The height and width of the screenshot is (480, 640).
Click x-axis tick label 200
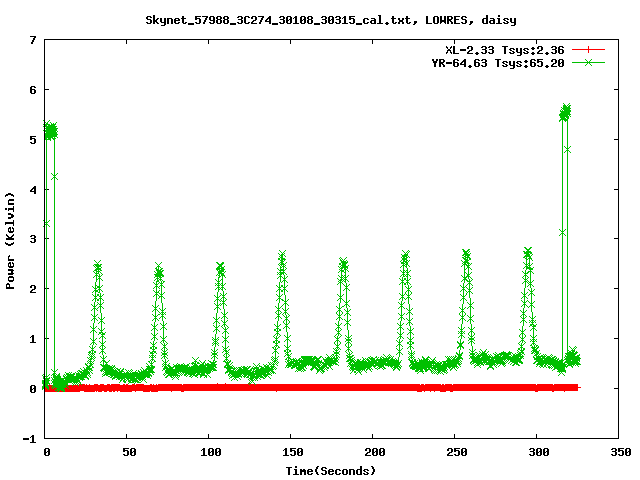click(375, 452)
